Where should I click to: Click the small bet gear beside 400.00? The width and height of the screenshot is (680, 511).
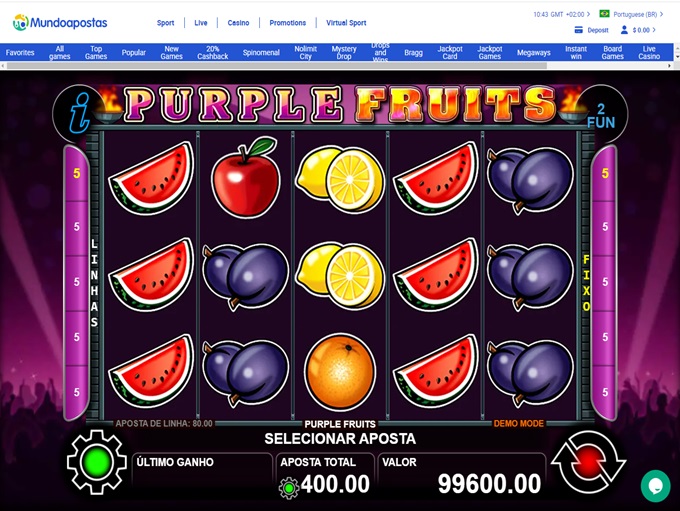289,488
